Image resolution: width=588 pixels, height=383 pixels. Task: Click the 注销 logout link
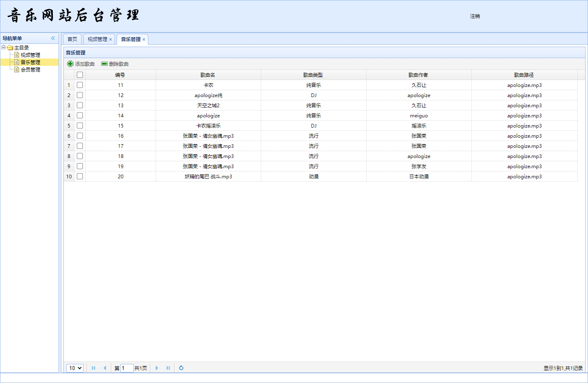(x=475, y=16)
